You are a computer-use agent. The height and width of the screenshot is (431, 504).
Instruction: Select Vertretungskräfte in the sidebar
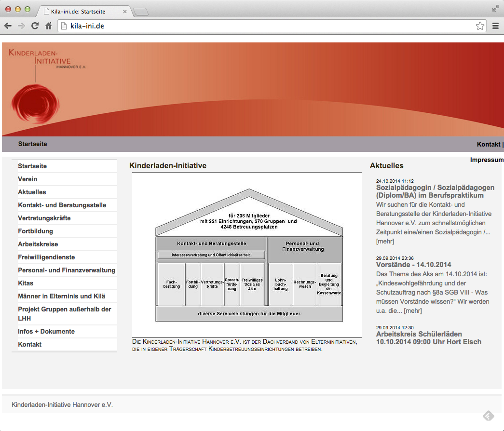(44, 218)
